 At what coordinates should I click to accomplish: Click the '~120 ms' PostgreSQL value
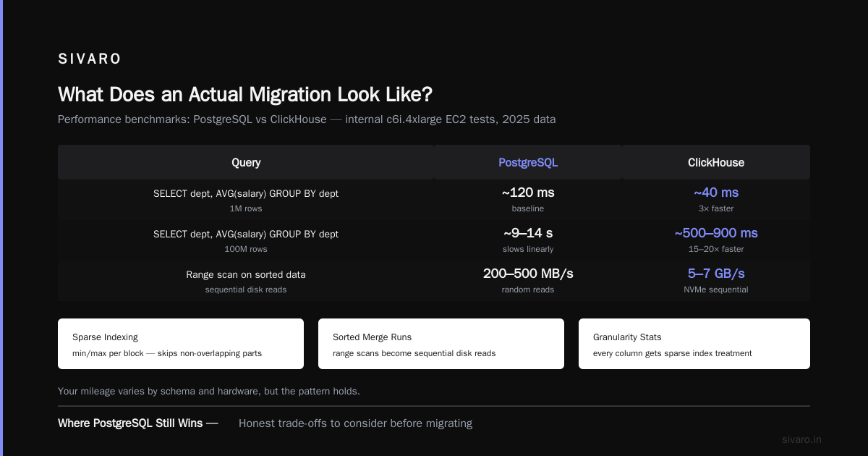pos(528,193)
